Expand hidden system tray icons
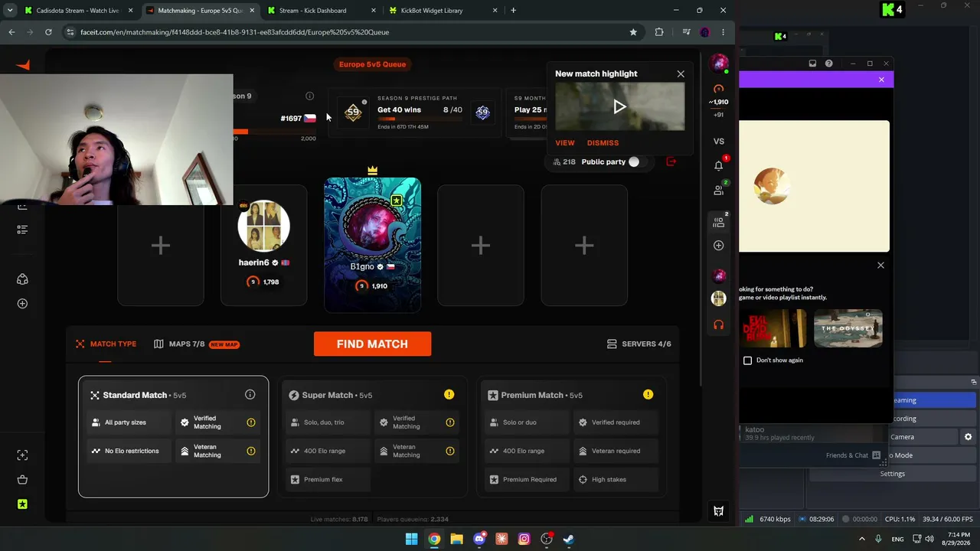 (x=861, y=539)
